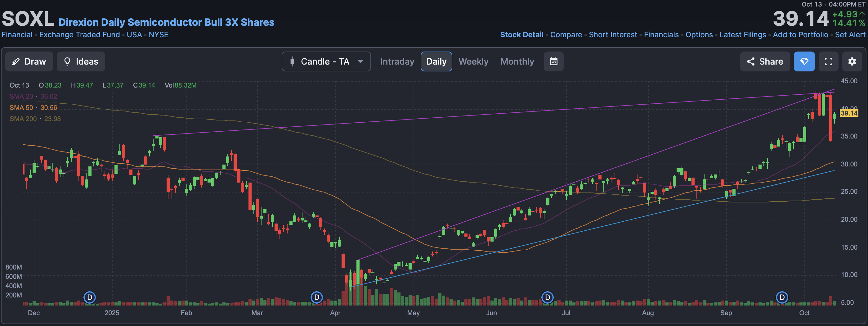The image size is (868, 326).
Task: Open the calendar date range picker
Action: (x=554, y=61)
